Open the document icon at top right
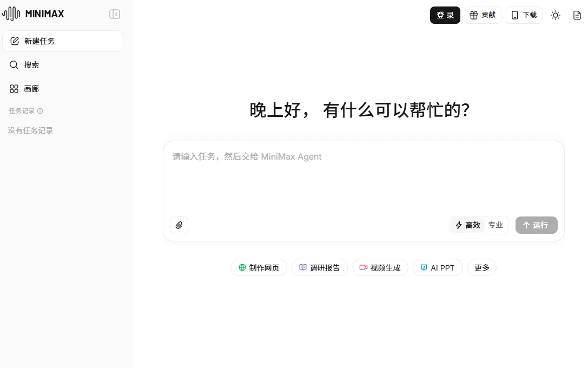 [577, 15]
